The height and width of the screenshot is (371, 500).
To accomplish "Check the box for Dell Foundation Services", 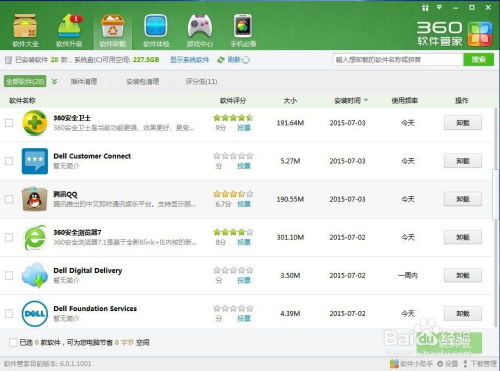I will (9, 314).
